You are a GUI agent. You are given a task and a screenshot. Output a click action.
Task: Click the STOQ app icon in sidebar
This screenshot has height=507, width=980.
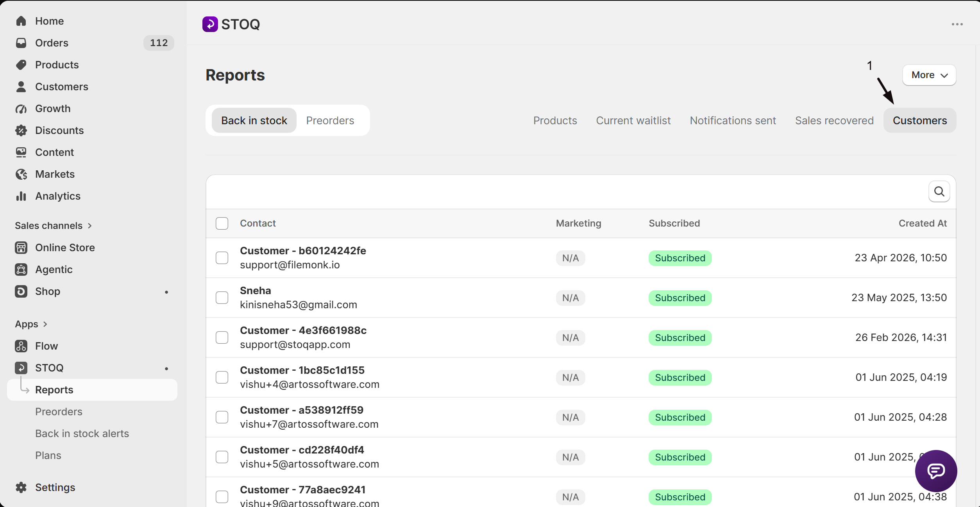(x=21, y=368)
